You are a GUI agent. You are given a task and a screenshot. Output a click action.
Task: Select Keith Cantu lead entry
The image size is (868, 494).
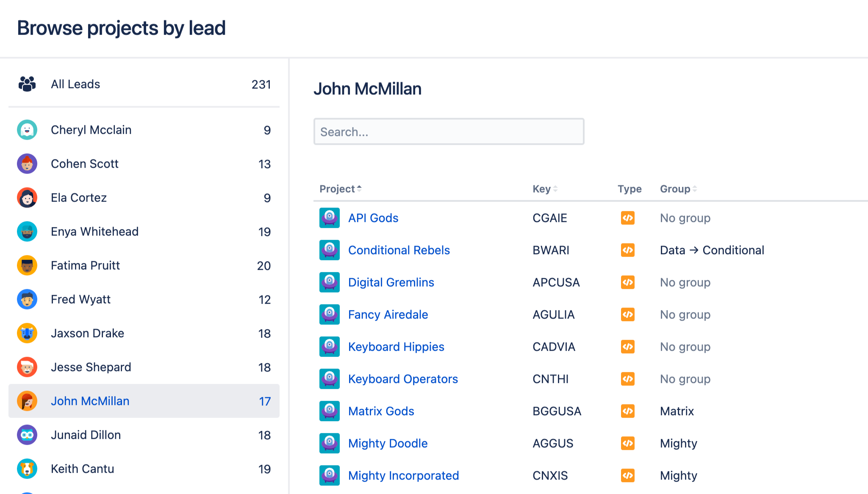click(83, 469)
